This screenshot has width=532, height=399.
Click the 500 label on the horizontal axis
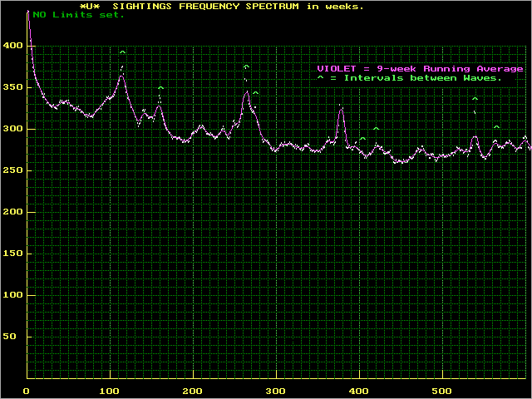442,392
